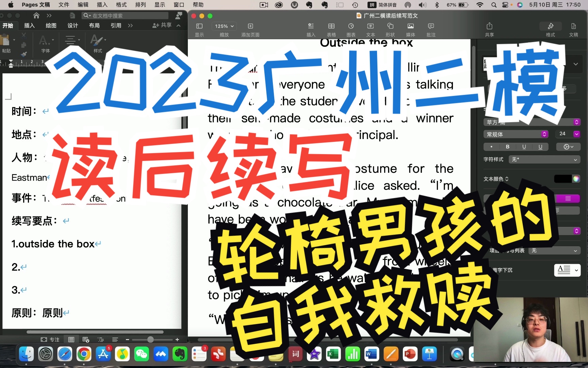Viewport: 588px width, 368px height.
Task: Open Microsoft Excel from the Dock
Action: coord(333,354)
